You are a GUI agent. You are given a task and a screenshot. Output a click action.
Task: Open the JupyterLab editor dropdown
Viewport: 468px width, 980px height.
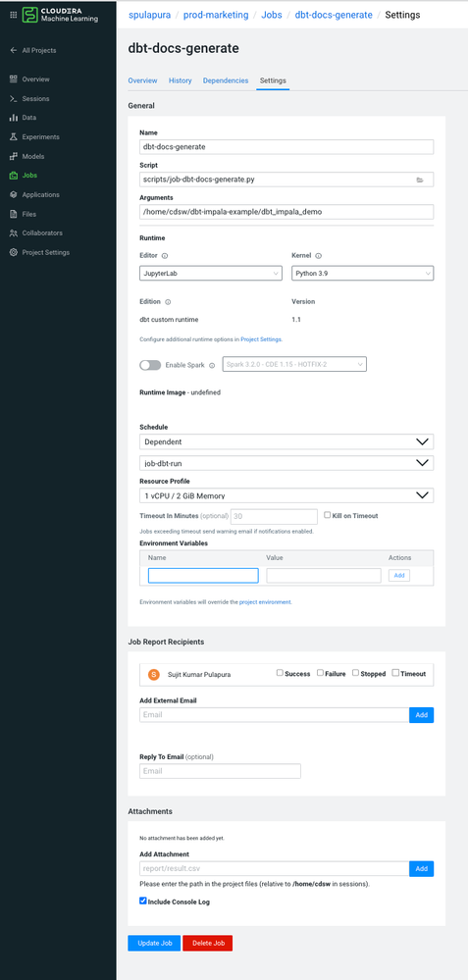coord(211,273)
